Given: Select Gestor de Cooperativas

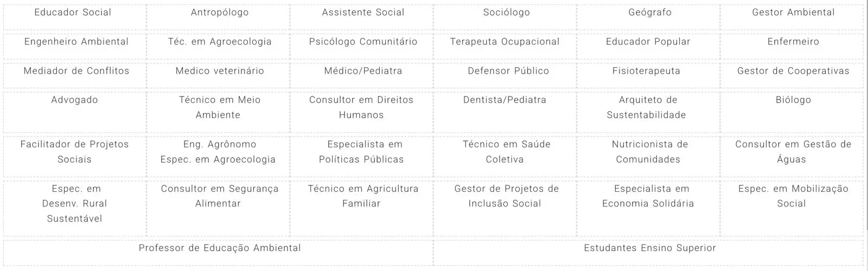Looking at the screenshot, I should click(x=793, y=71).
